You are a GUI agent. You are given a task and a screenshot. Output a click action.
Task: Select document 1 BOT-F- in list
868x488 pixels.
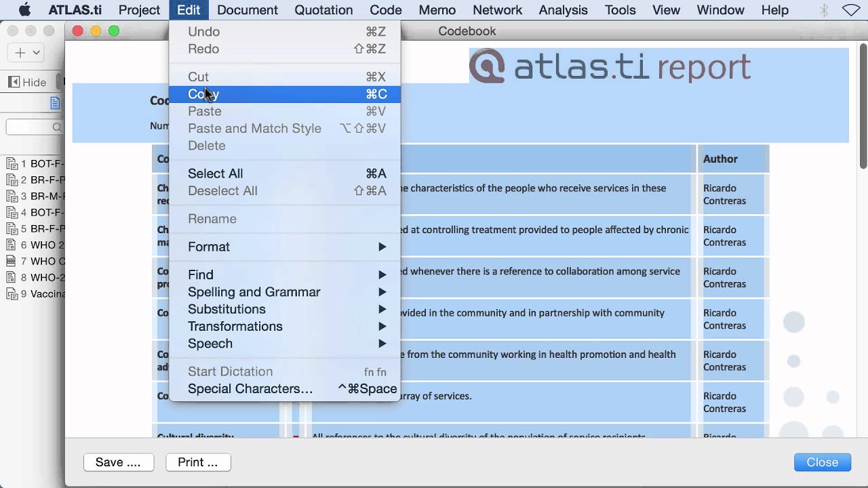pos(35,163)
